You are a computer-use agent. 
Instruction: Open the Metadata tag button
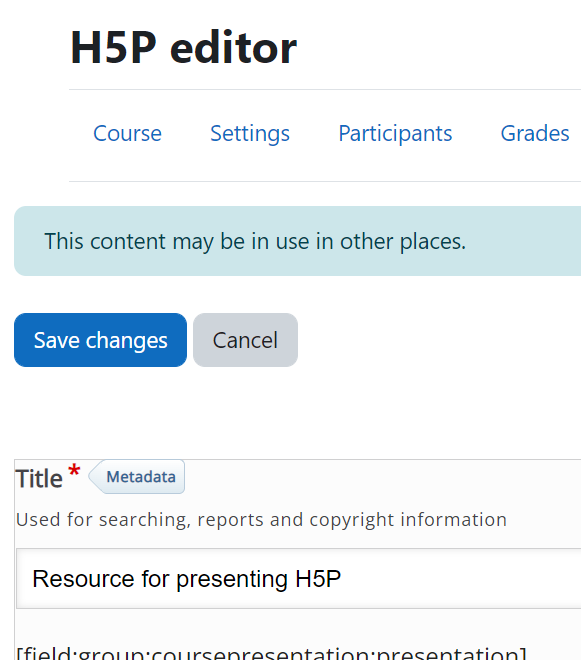tap(137, 476)
